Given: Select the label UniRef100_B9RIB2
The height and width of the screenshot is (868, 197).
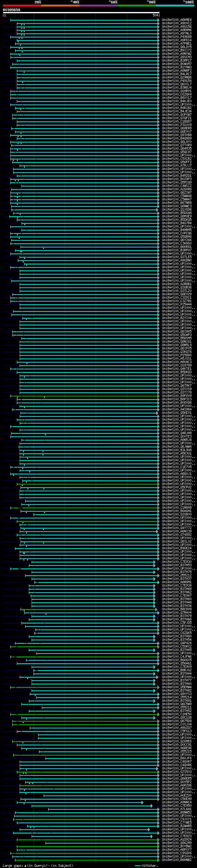Looking at the screenshot, I should [x=177, y=108].
